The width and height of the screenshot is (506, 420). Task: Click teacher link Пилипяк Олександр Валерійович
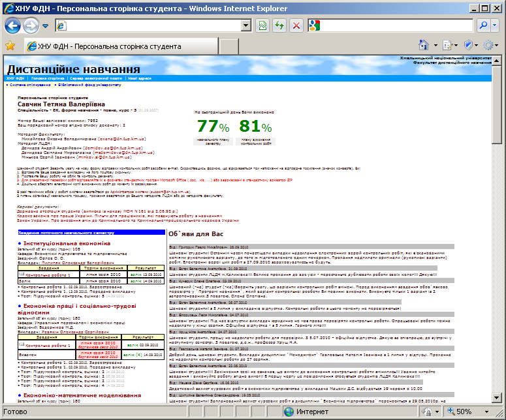[78, 263]
